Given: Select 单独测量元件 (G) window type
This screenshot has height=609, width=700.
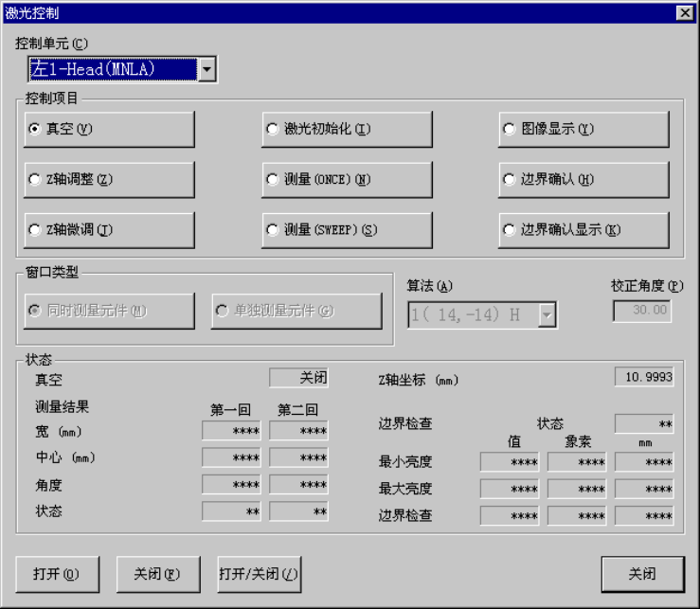Looking at the screenshot, I should (296, 311).
